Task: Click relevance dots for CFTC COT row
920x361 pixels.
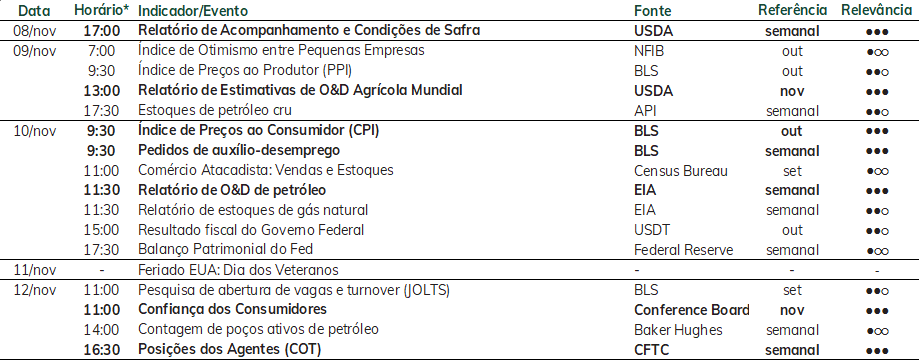Action: (877, 351)
